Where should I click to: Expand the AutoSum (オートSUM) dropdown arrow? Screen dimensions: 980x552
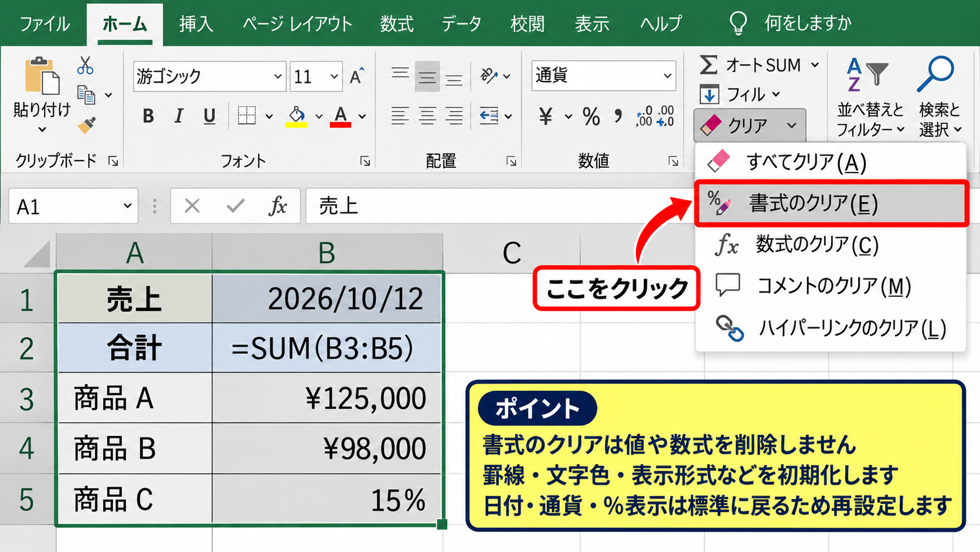[x=815, y=65]
